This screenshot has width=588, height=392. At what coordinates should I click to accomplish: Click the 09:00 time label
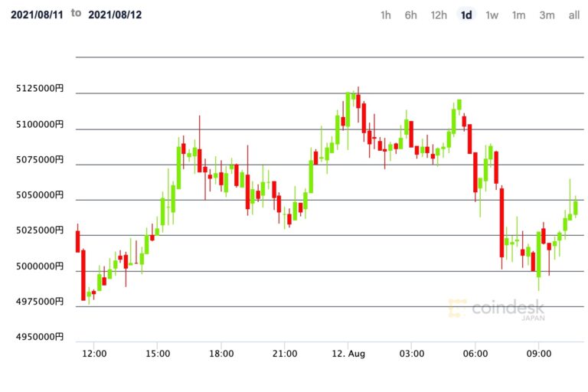click(x=539, y=354)
